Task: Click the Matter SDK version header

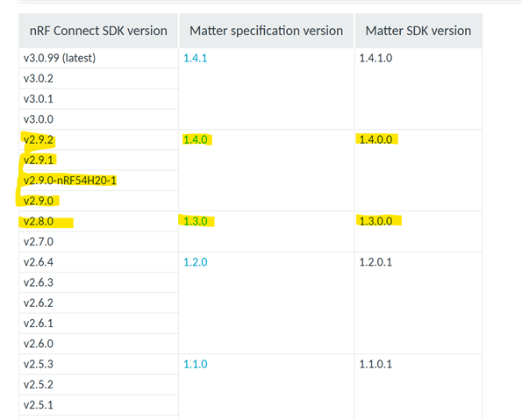Action: pos(418,31)
